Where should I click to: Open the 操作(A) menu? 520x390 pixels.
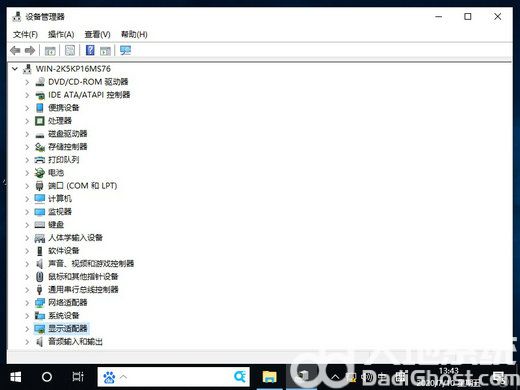61,34
